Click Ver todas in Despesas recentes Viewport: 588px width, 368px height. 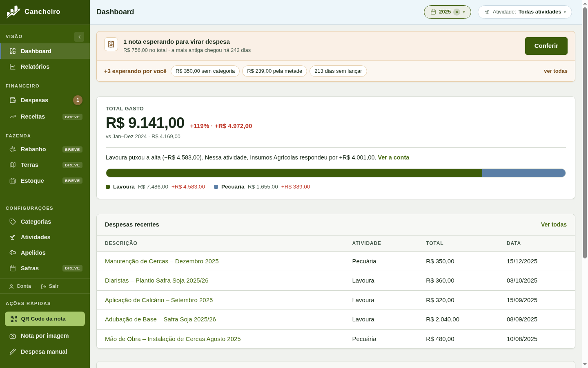point(554,224)
